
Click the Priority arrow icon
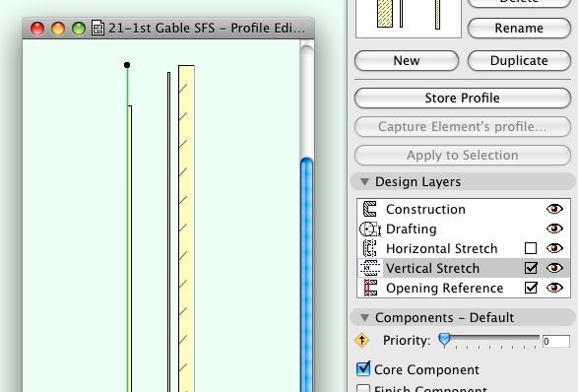[x=362, y=340]
